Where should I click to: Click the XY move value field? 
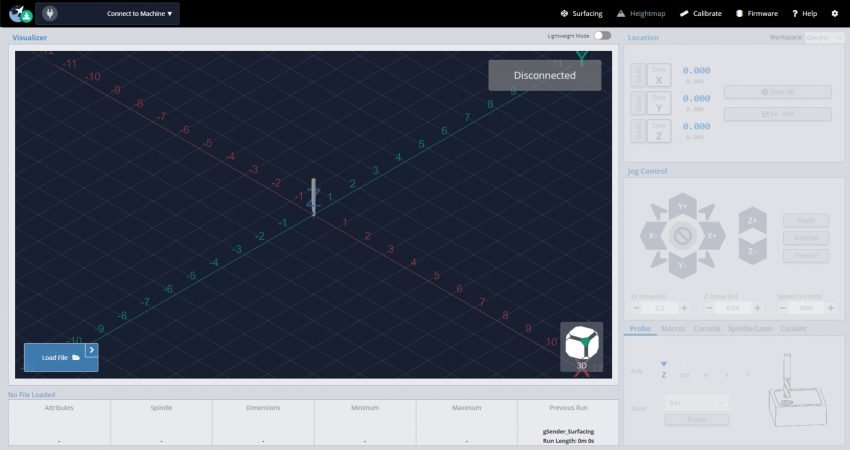point(660,308)
